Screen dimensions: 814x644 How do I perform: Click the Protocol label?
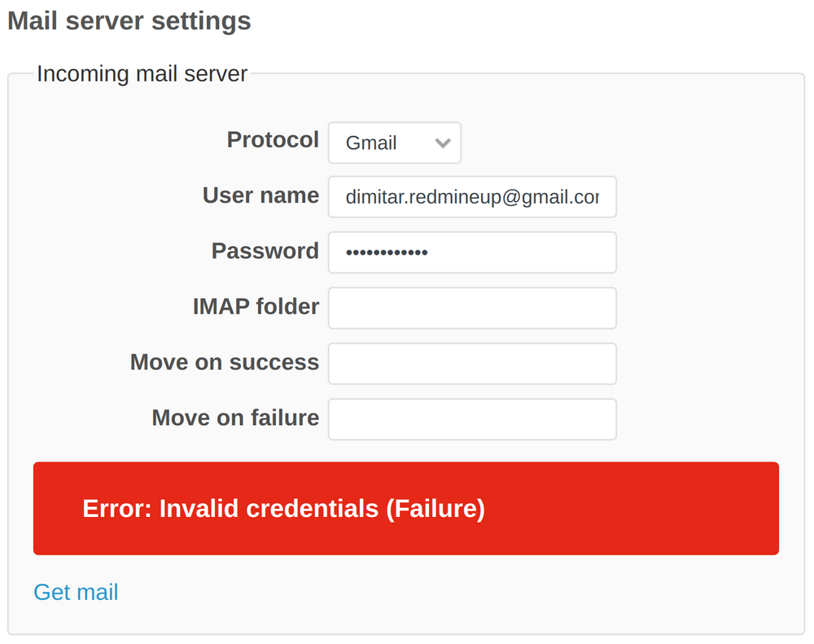(x=273, y=140)
